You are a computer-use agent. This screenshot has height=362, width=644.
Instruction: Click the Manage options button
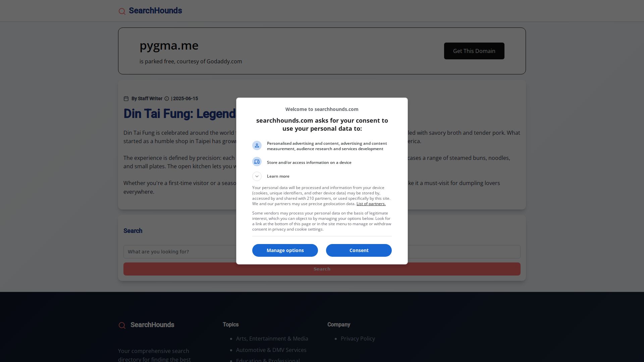(x=285, y=250)
